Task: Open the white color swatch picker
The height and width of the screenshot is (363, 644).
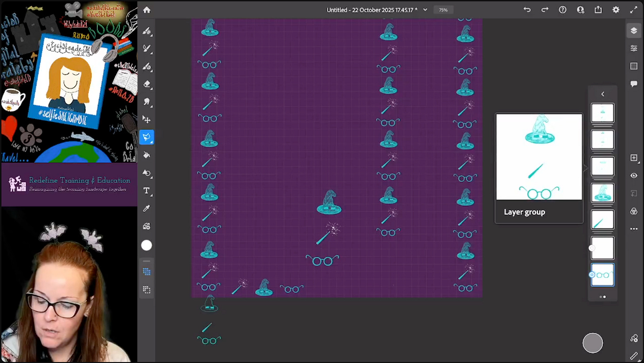Action: (147, 245)
